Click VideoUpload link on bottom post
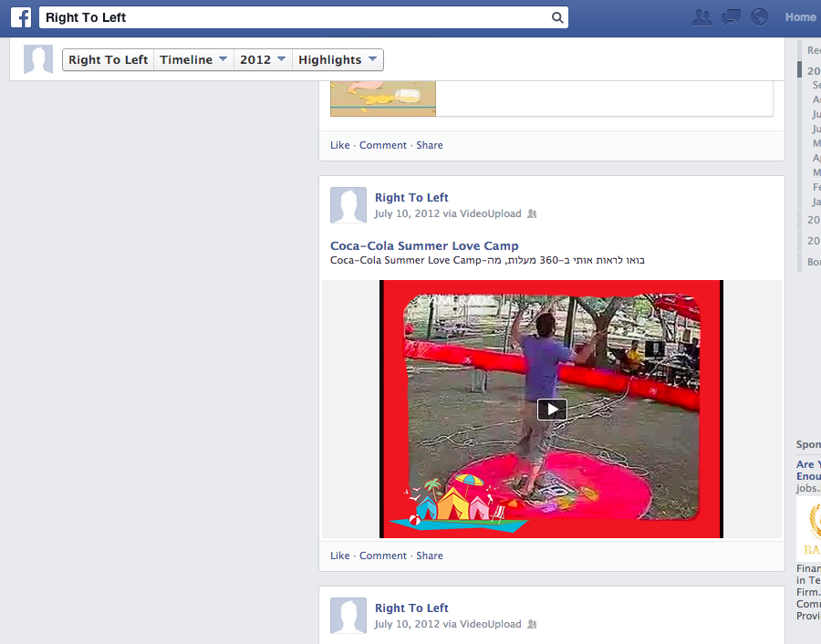This screenshot has height=644, width=821. (491, 624)
